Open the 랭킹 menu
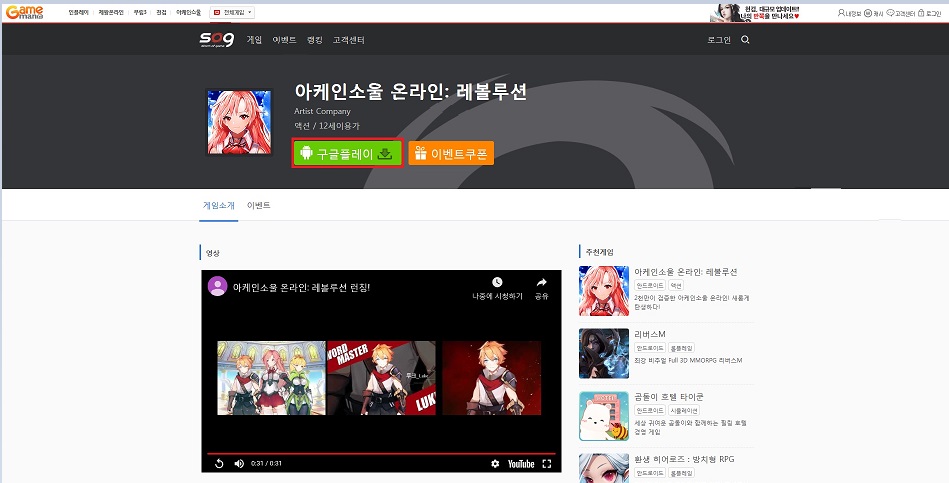The height and width of the screenshot is (483, 949). [315, 40]
